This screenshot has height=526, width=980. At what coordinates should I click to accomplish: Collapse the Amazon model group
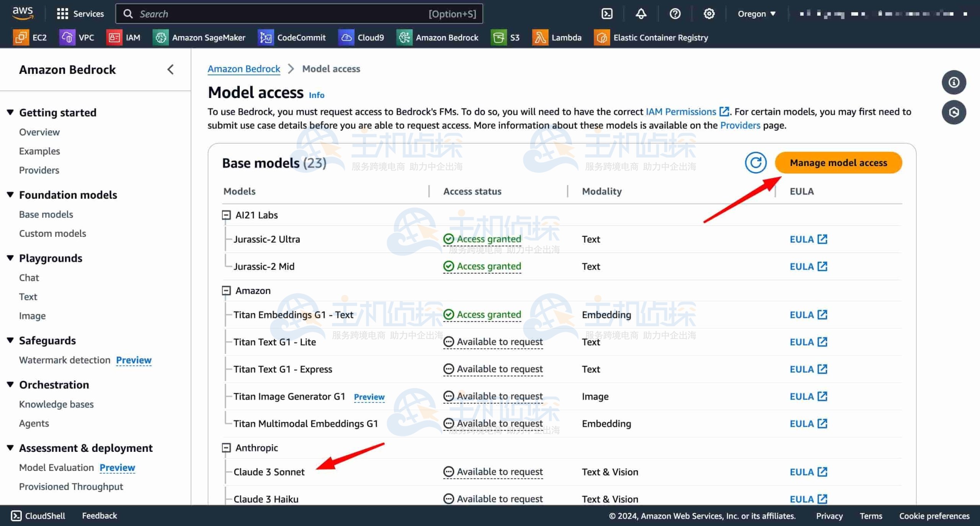click(x=226, y=291)
